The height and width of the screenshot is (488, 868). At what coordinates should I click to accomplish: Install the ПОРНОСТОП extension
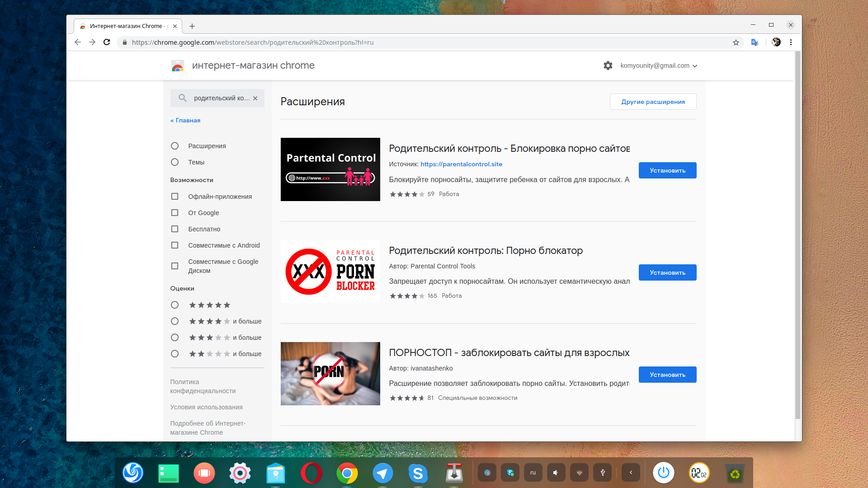click(667, 375)
